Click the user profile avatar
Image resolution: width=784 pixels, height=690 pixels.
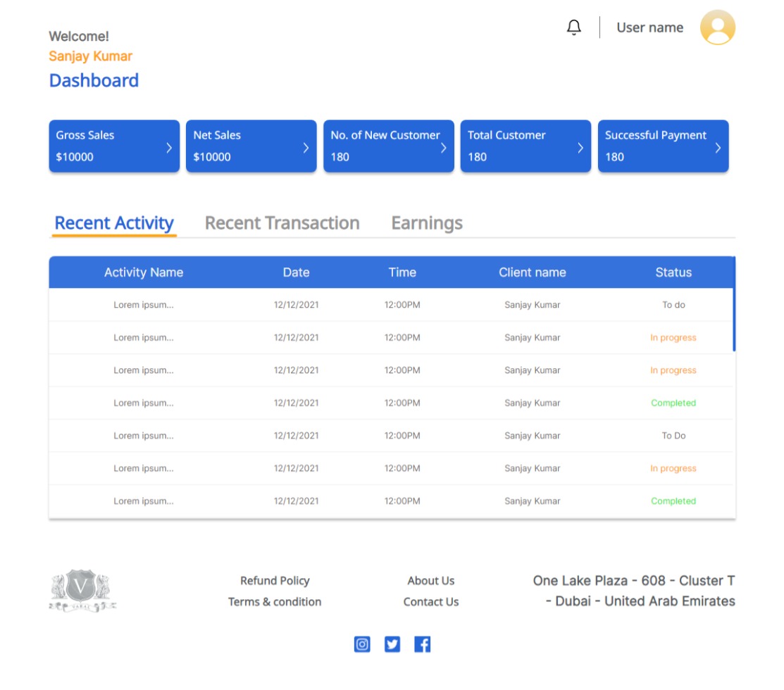coord(717,27)
